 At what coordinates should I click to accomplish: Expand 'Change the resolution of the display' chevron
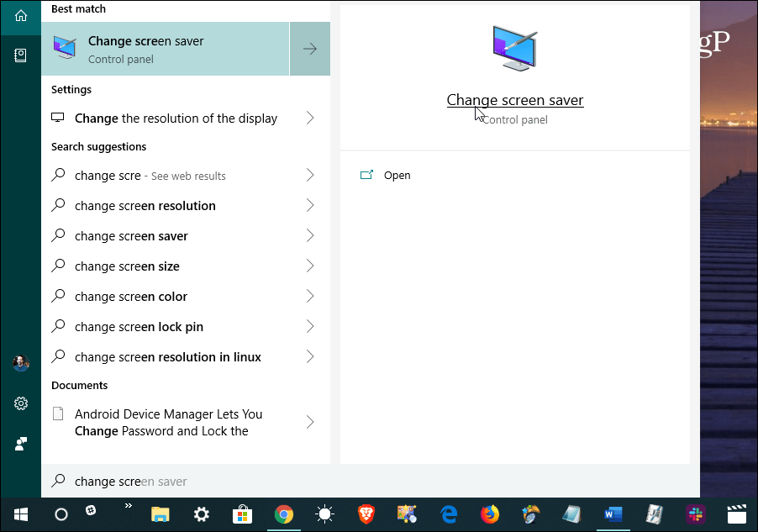tap(310, 119)
